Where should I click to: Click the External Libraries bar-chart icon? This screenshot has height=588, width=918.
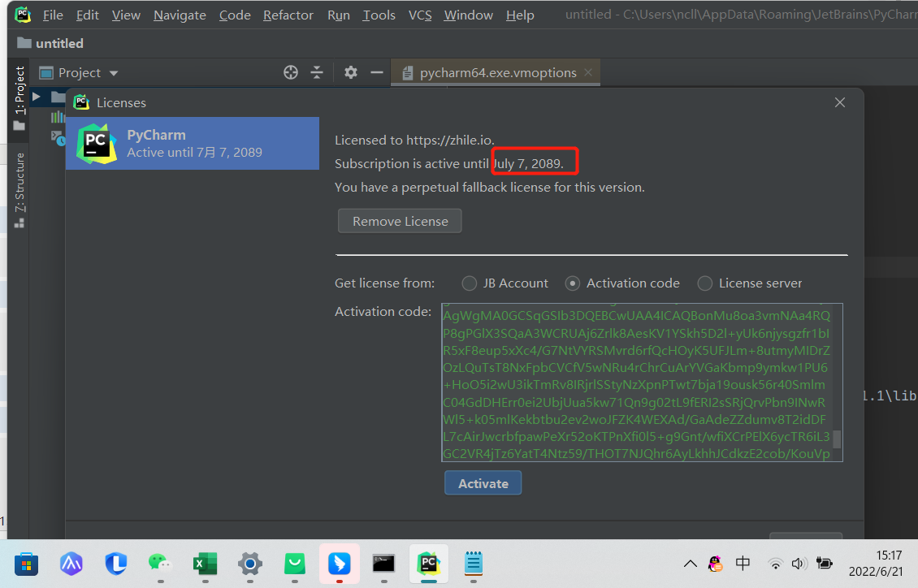tap(58, 117)
